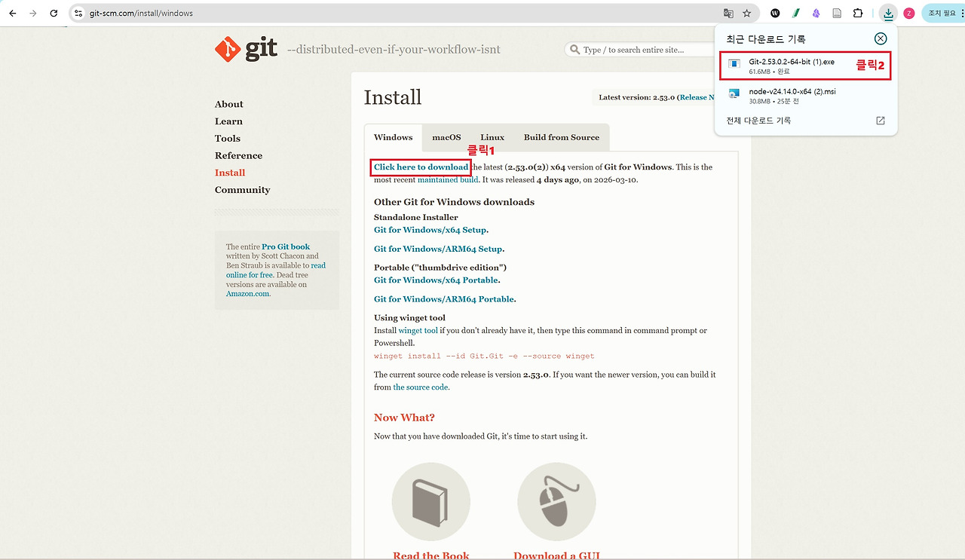The width and height of the screenshot is (965, 560).
Task: Focus the site search field
Action: [x=639, y=50]
